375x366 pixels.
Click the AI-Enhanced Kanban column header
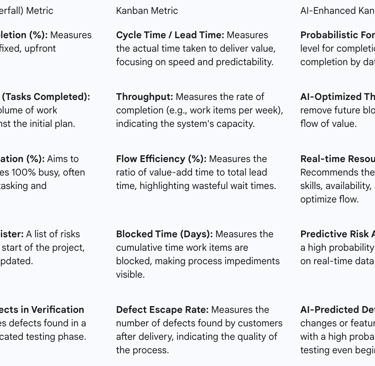click(x=337, y=11)
